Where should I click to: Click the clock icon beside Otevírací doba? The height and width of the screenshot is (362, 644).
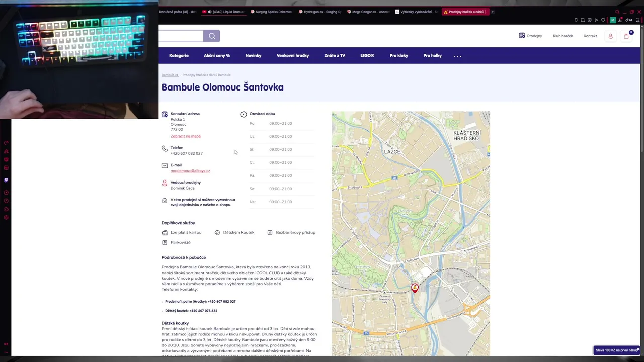click(244, 114)
